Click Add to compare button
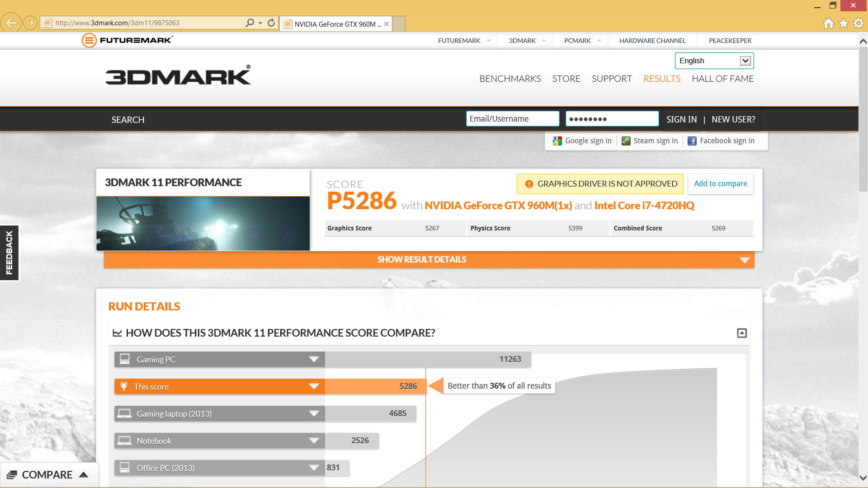 [721, 184]
